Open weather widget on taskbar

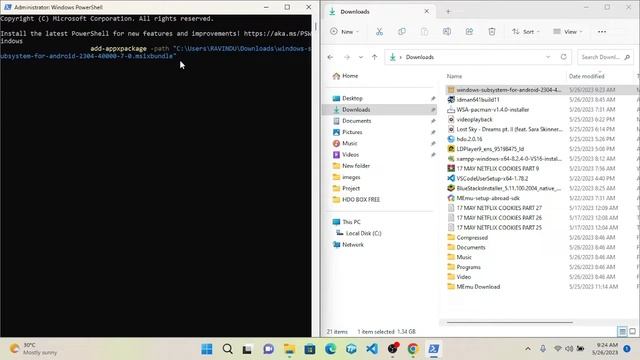point(33,349)
